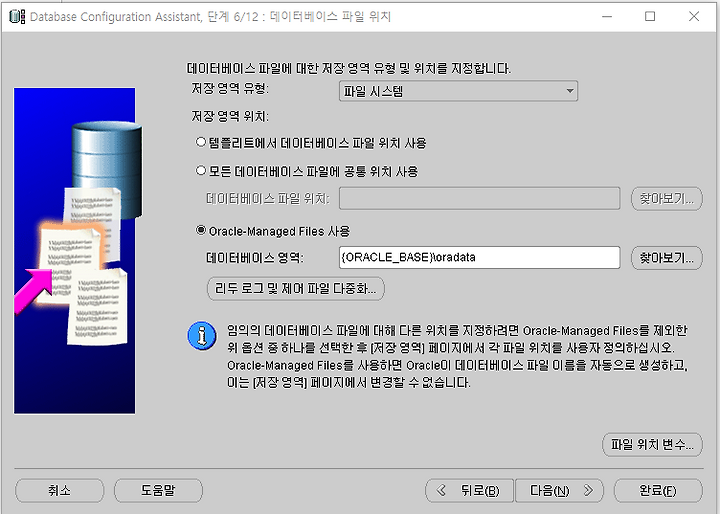The height and width of the screenshot is (514, 720).
Task: Finish with 완료(F) button
Action: point(658,491)
